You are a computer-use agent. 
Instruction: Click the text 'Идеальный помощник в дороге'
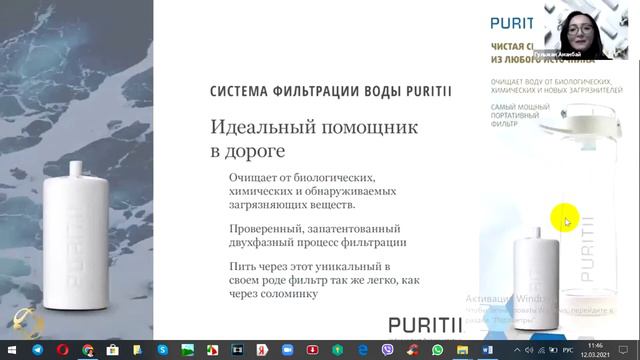[x=314, y=139]
